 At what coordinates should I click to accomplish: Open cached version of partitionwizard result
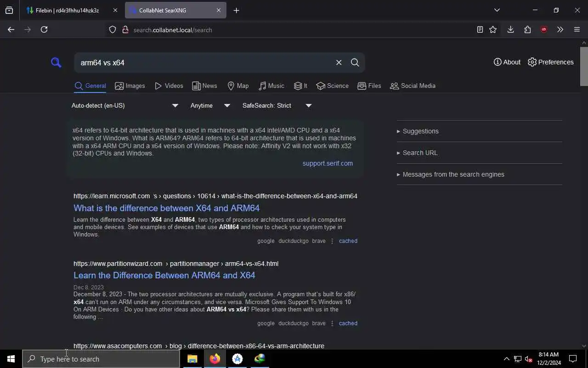348,323
